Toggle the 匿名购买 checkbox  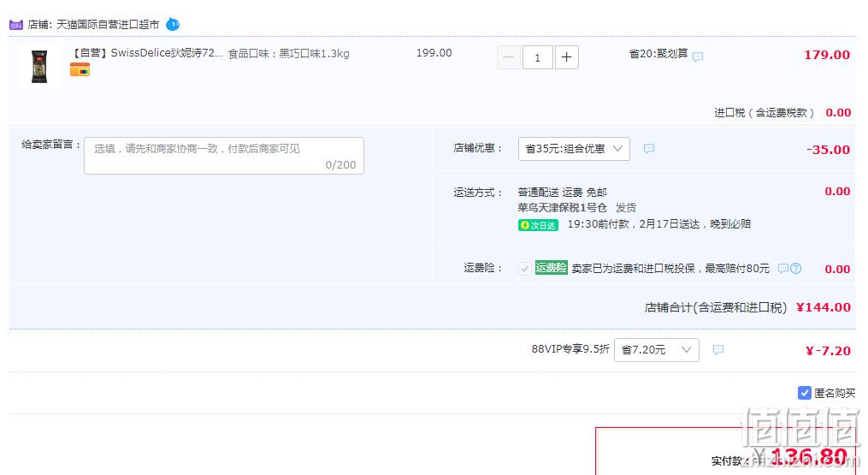coord(805,393)
